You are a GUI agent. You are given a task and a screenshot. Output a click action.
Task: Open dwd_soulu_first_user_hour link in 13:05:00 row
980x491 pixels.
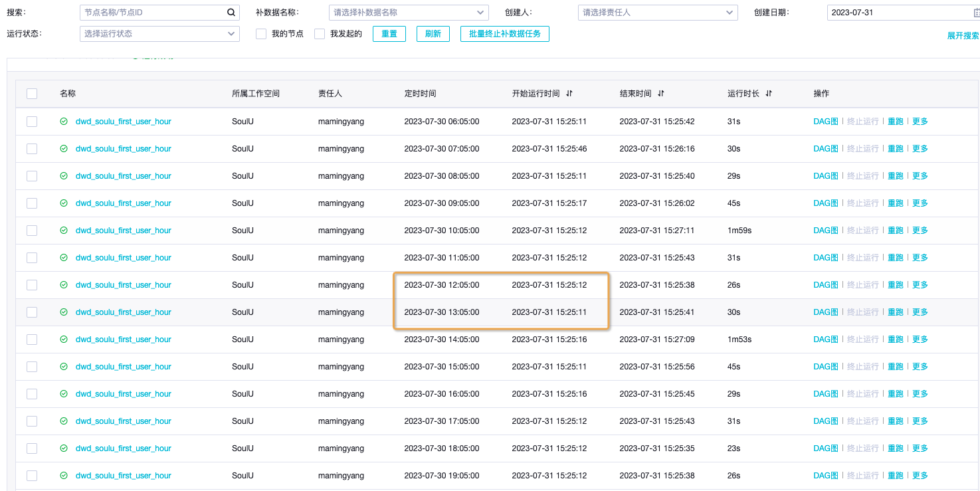coord(124,312)
